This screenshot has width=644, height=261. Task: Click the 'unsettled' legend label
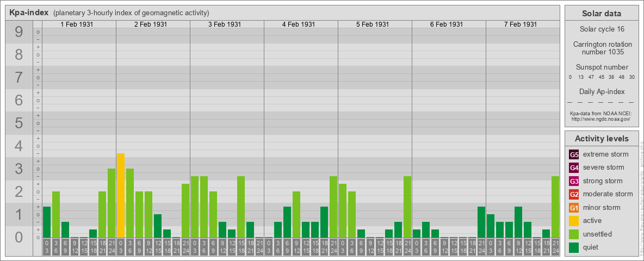pos(598,234)
